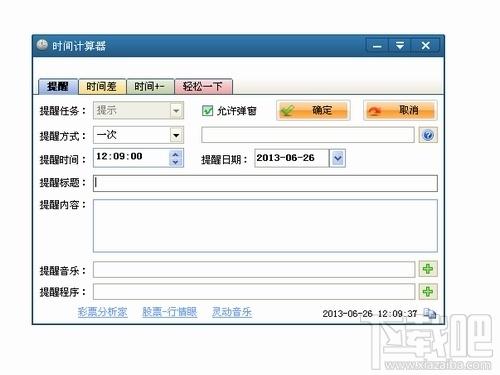Click the empty field beside the help icon
The image size is (500, 375).
tap(308, 135)
